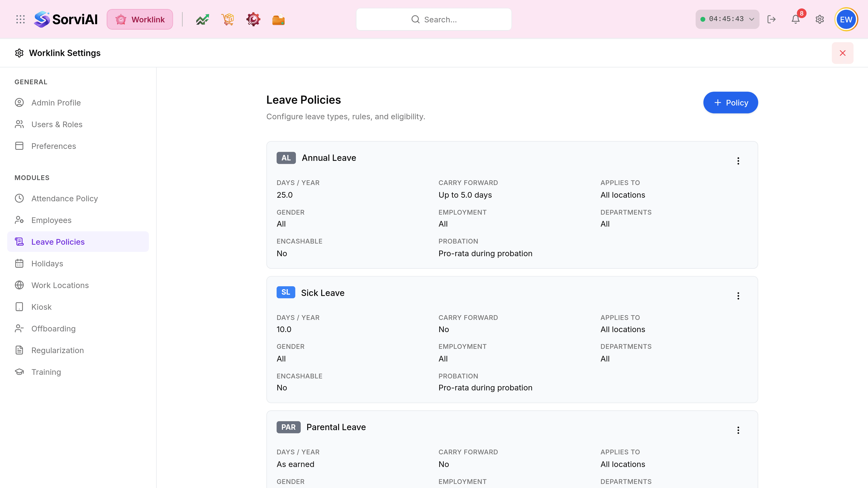The height and width of the screenshot is (488, 868).
Task: Open notifications bell with 8 badge
Action: (x=796, y=19)
